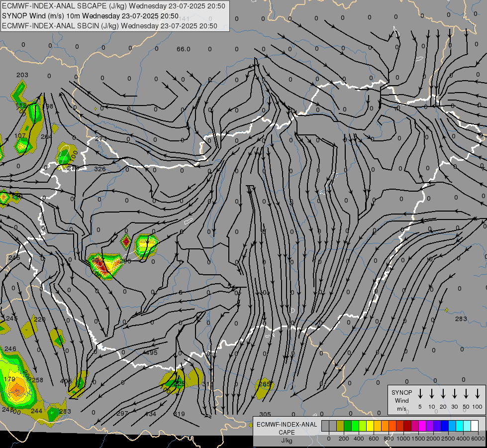
Task: Click the 200 tick label on CAPE scale
Action: (344, 439)
